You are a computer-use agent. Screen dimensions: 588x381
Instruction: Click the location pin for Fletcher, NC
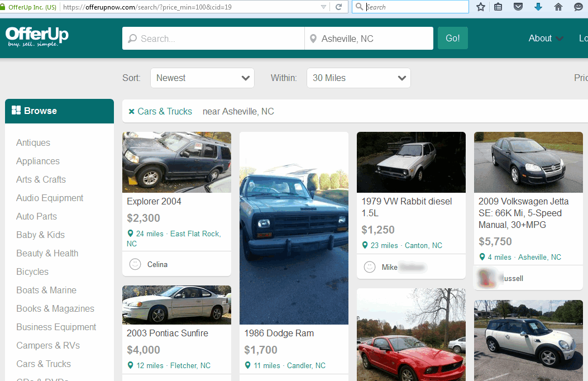point(131,365)
